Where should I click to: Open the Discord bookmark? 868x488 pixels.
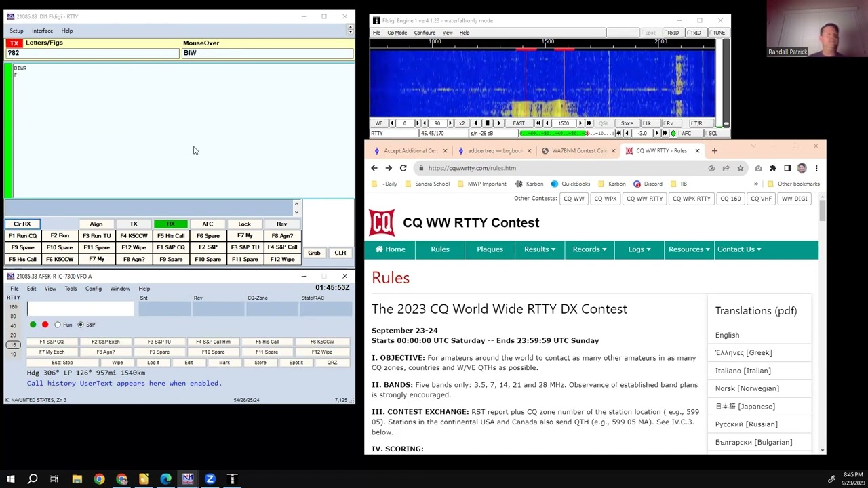click(x=647, y=184)
